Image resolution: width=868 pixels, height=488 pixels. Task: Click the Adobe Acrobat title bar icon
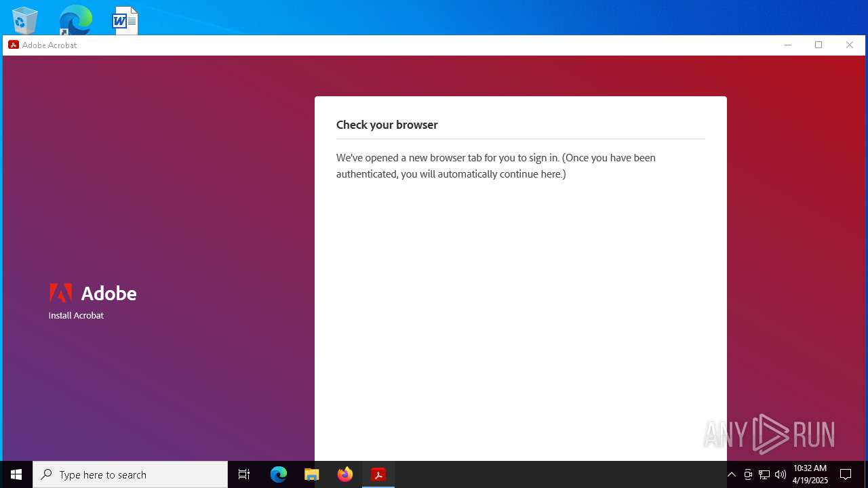(x=14, y=45)
